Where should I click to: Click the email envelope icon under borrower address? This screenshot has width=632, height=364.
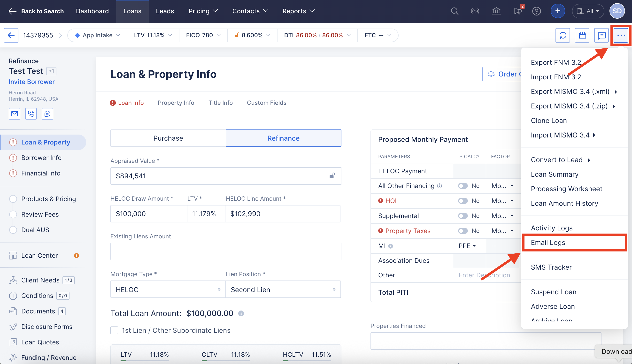(15, 114)
